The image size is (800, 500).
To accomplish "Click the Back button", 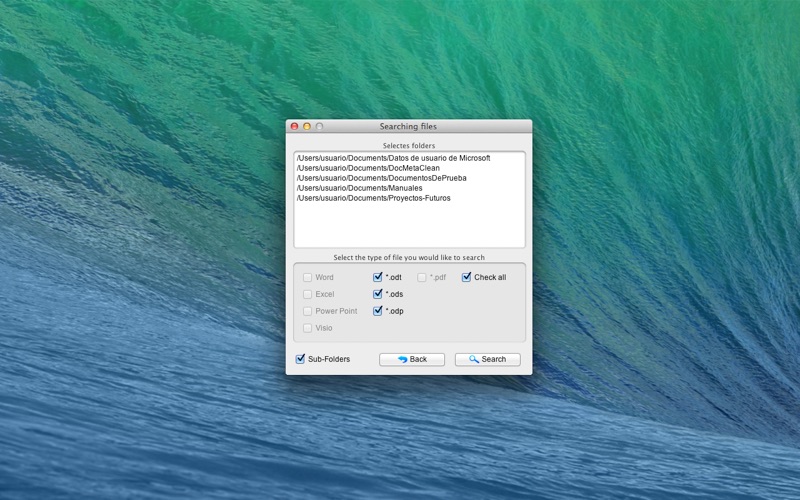I will coord(412,359).
